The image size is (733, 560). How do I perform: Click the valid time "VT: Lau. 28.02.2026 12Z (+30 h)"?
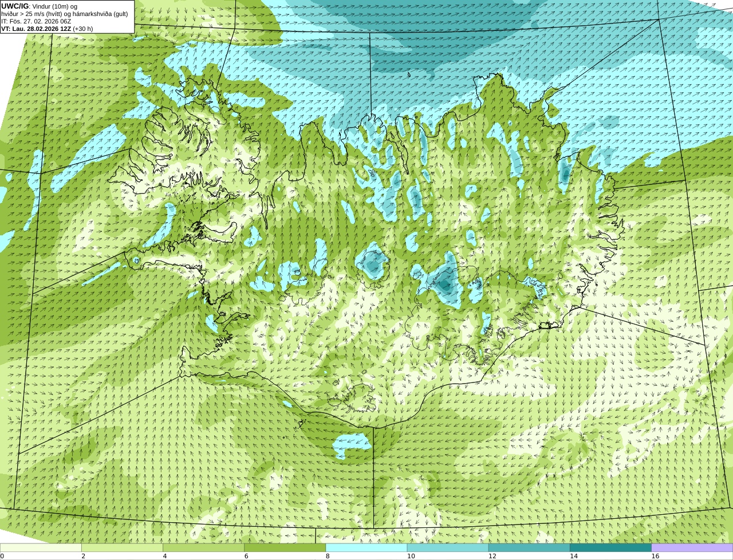coord(47,29)
